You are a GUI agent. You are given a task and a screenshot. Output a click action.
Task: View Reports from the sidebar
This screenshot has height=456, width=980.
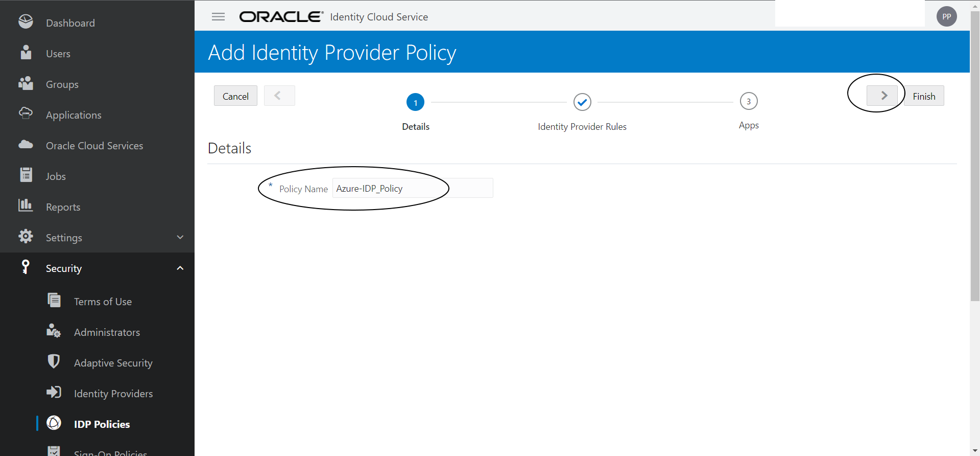[x=63, y=207]
